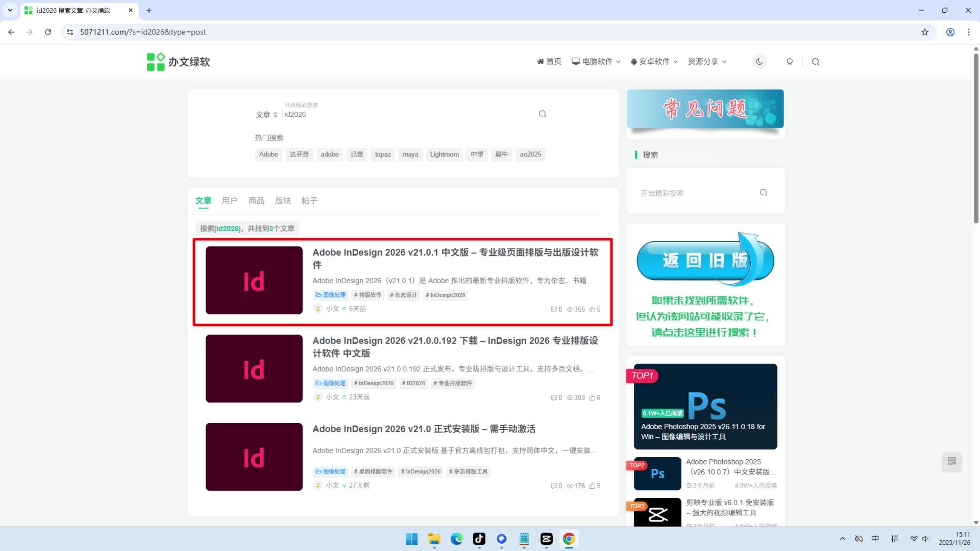Click the comment count icon on second article
The image size is (980, 551).
555,397
